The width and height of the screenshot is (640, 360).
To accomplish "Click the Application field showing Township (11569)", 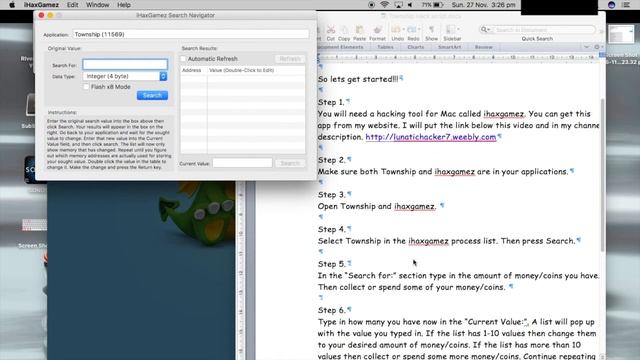I will pyautogui.click(x=190, y=34).
